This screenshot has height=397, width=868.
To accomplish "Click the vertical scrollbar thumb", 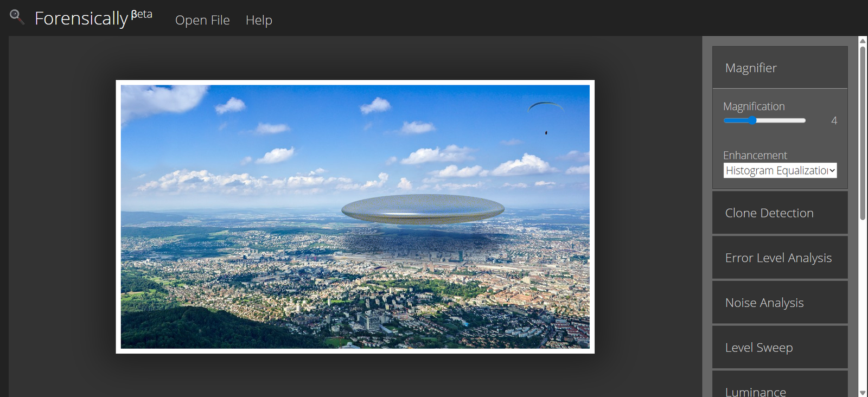I will [x=863, y=133].
